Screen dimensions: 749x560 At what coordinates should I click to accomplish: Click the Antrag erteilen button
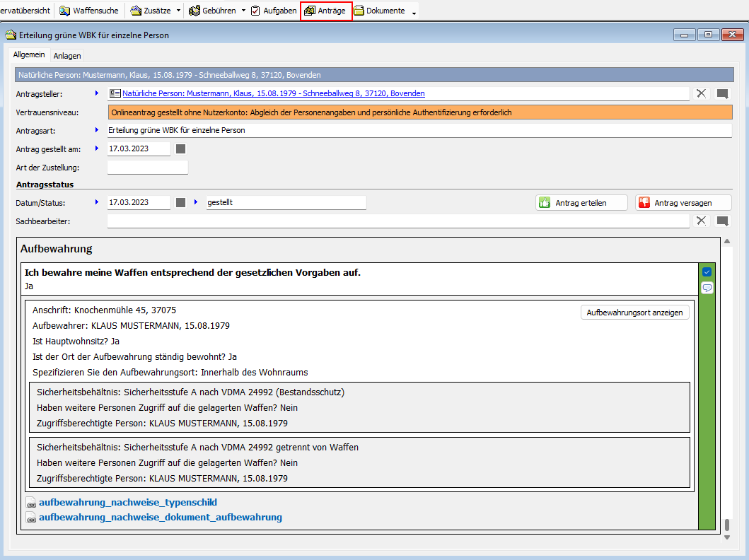(x=581, y=203)
